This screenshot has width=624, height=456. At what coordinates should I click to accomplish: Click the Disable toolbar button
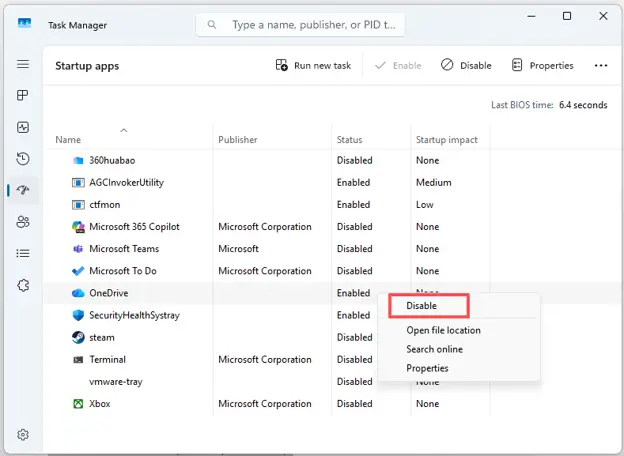pyautogui.click(x=466, y=65)
